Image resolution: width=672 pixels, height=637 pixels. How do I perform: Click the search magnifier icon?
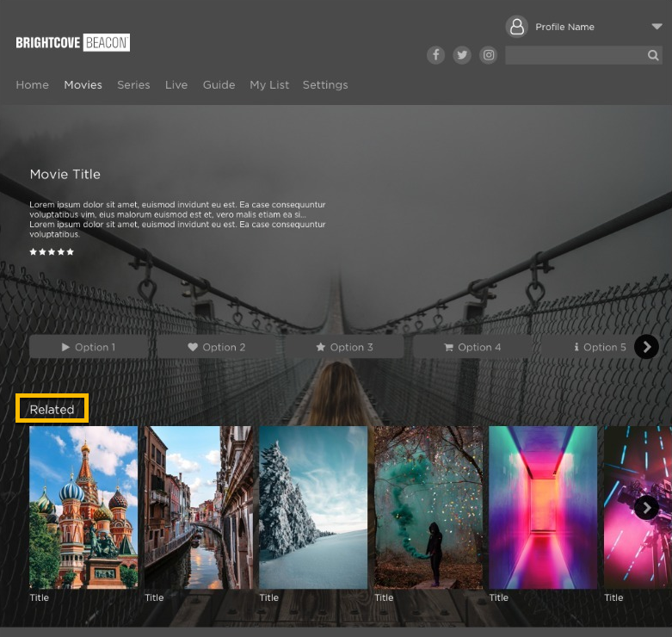[x=653, y=56]
